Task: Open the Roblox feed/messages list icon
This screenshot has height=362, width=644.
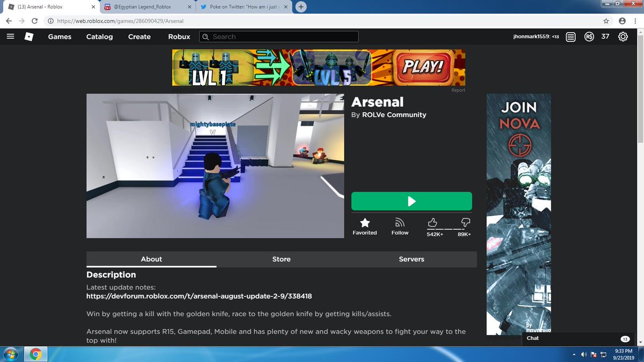Action: coord(570,36)
